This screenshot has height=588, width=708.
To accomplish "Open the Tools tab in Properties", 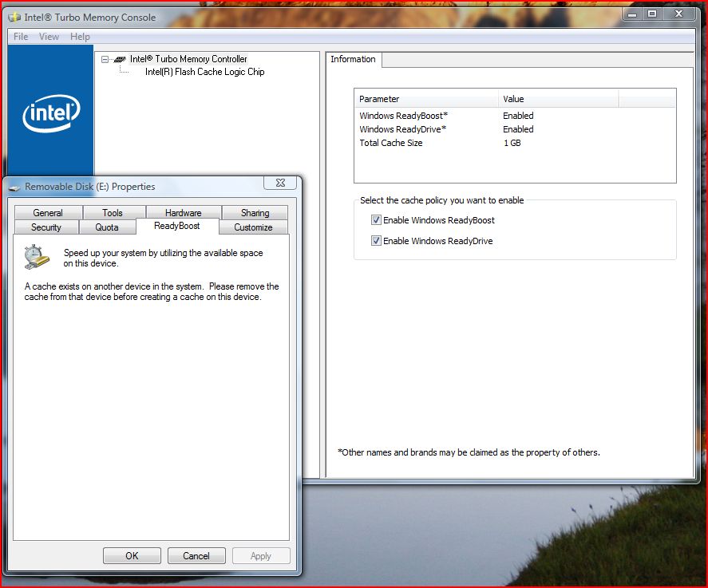I will [x=113, y=212].
